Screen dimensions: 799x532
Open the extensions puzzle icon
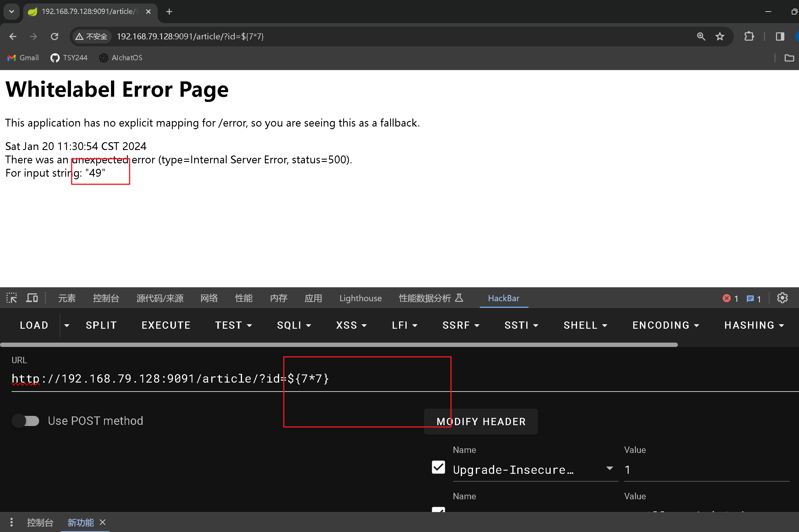pos(749,36)
